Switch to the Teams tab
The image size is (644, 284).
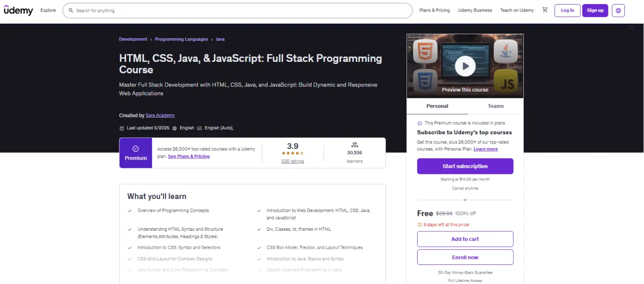[x=496, y=106]
